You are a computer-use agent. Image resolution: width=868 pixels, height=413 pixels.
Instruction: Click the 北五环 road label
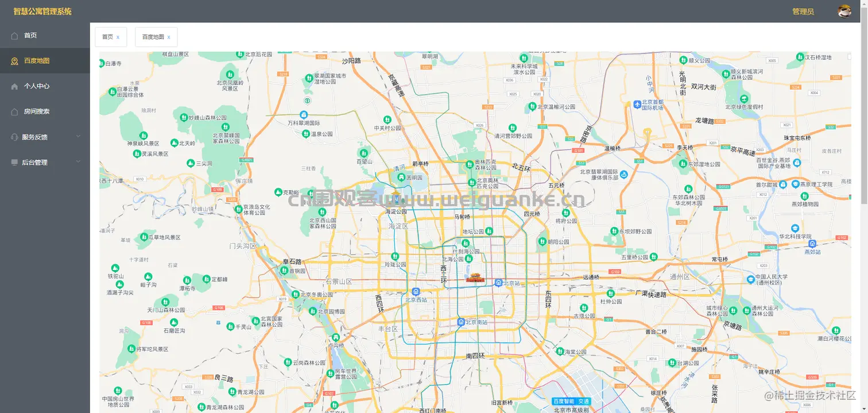[521, 169]
